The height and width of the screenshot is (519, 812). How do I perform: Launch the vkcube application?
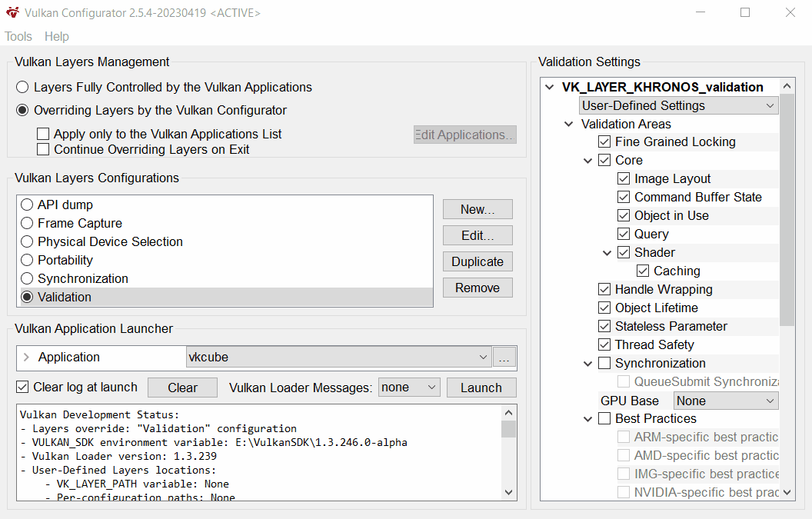(x=481, y=388)
